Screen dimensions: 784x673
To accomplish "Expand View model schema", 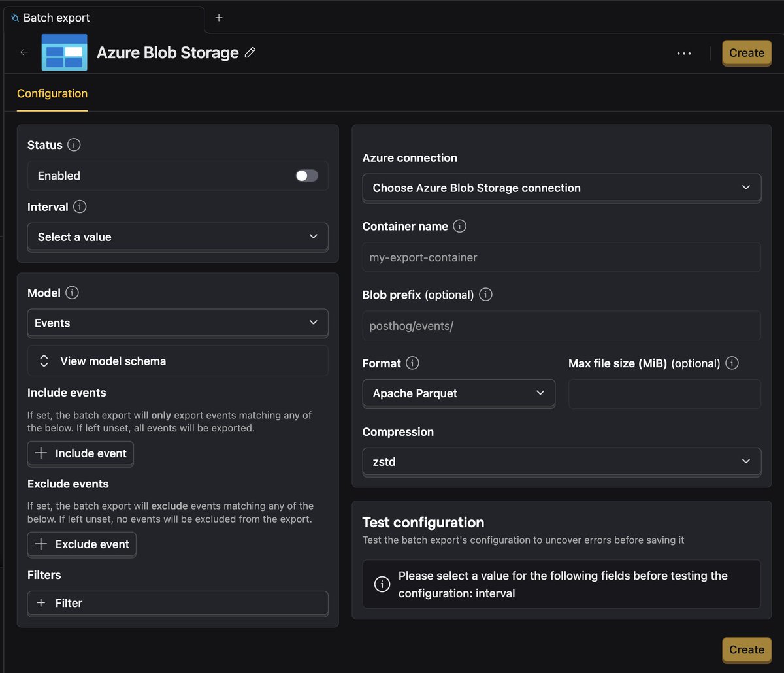I will coord(178,361).
